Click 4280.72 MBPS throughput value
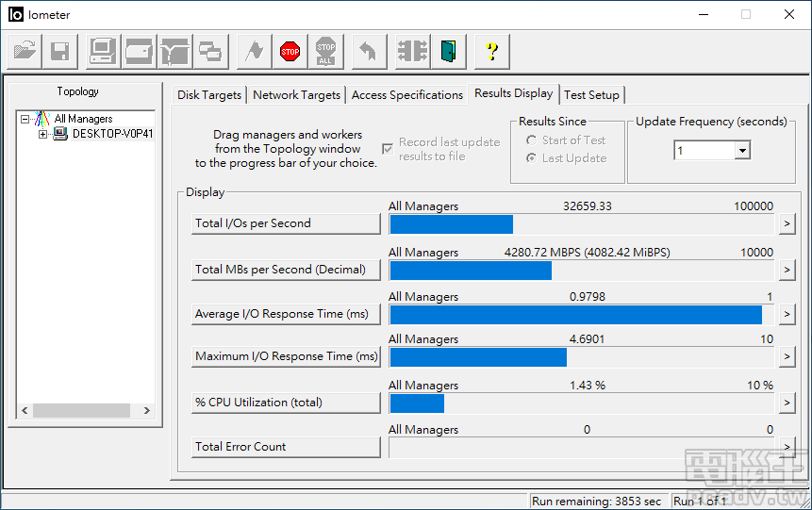Viewport: 812px width, 510px height. 588,252
